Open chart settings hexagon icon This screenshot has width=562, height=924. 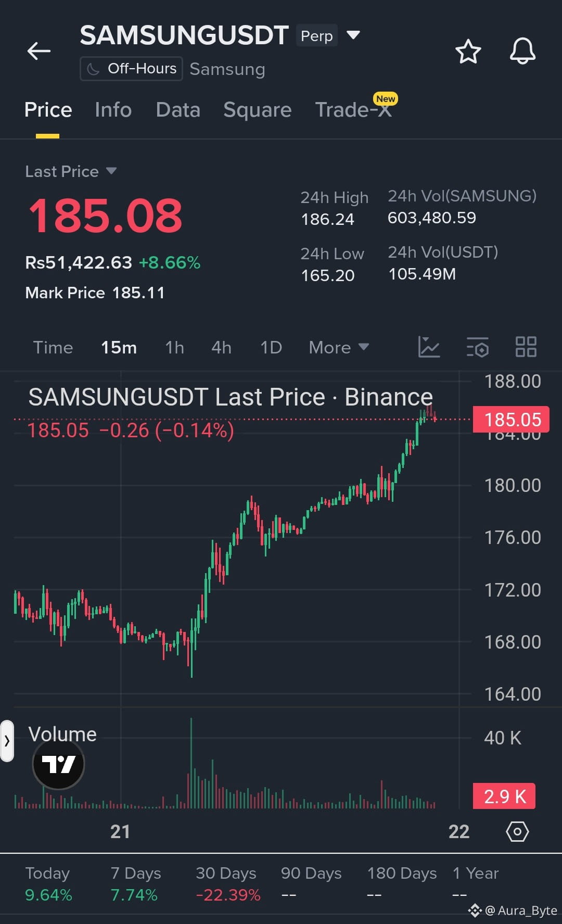517,831
